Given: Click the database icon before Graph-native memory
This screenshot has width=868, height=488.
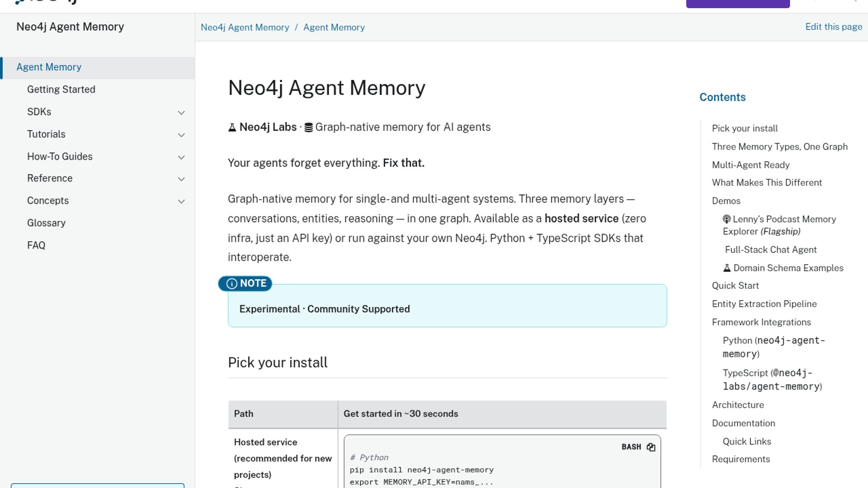Looking at the screenshot, I should [308, 127].
